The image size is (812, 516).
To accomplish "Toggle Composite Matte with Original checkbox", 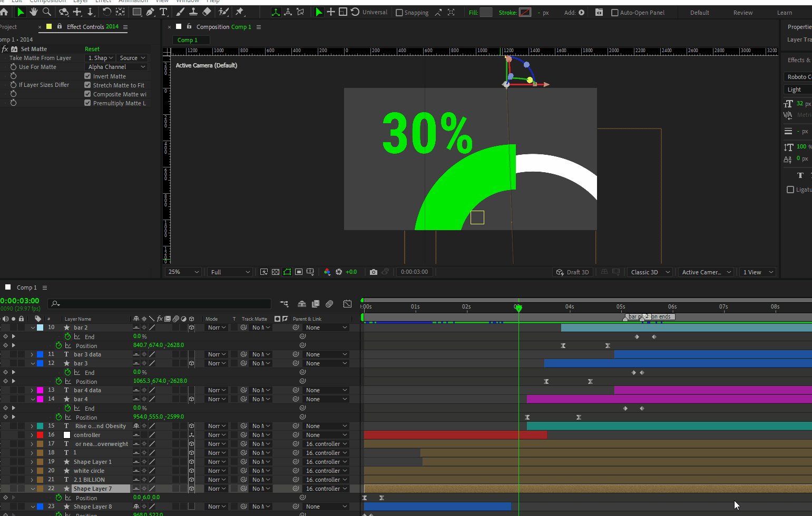I will tap(87, 94).
